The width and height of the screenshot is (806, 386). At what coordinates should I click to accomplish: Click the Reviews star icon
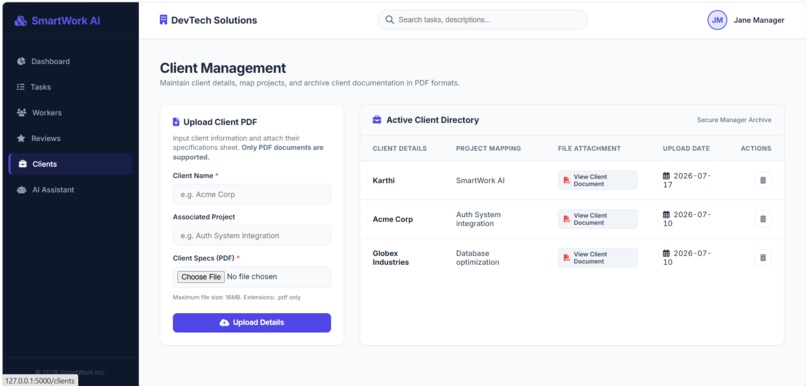pos(21,138)
